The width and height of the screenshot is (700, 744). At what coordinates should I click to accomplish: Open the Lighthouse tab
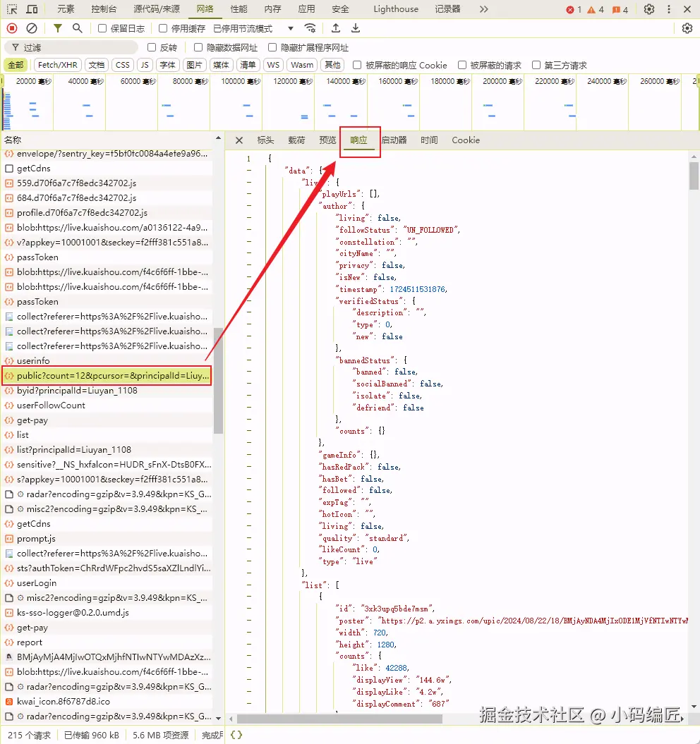point(396,9)
